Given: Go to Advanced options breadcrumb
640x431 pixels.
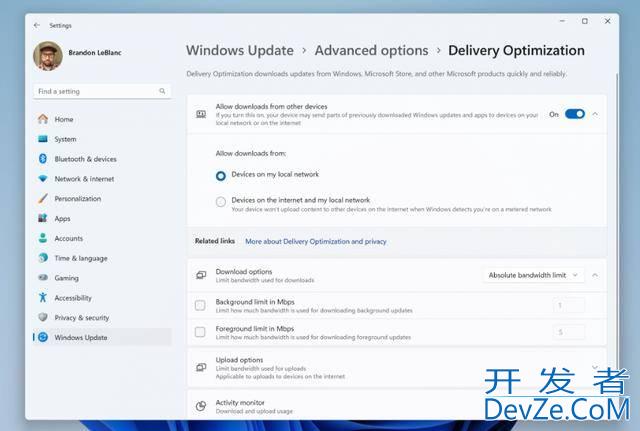Looking at the screenshot, I should pos(371,50).
